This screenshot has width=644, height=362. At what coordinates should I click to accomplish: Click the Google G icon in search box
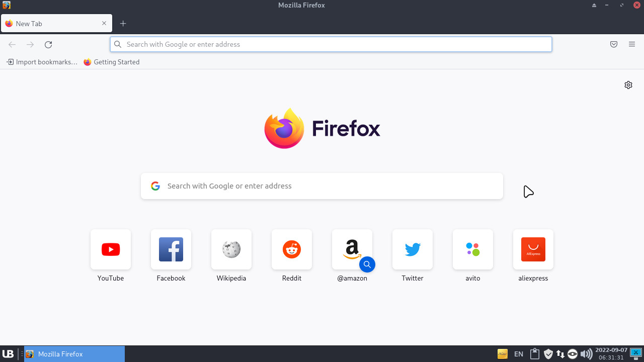click(x=155, y=186)
